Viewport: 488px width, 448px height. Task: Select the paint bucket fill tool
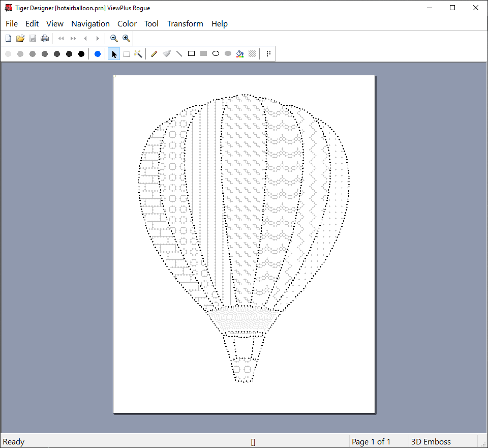pyautogui.click(x=240, y=54)
